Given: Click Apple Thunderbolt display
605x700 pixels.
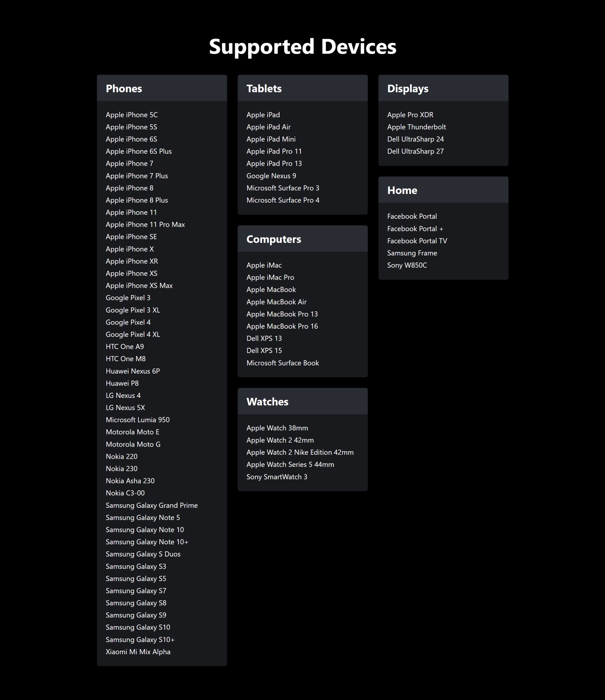Looking at the screenshot, I should pos(416,127).
